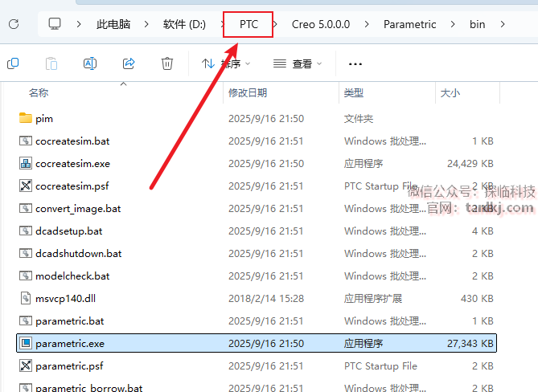The width and height of the screenshot is (538, 392).
Task: Select parametric.psf file icon
Action: pos(26,365)
